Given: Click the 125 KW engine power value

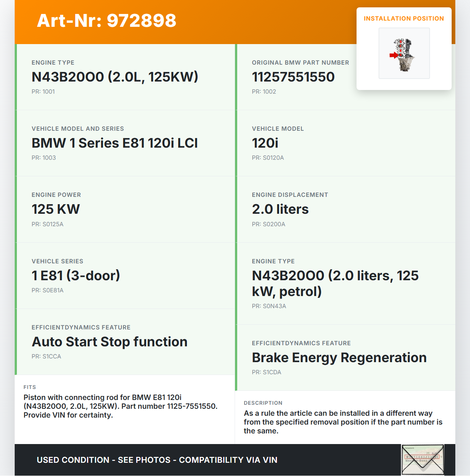Looking at the screenshot, I should click(55, 209).
